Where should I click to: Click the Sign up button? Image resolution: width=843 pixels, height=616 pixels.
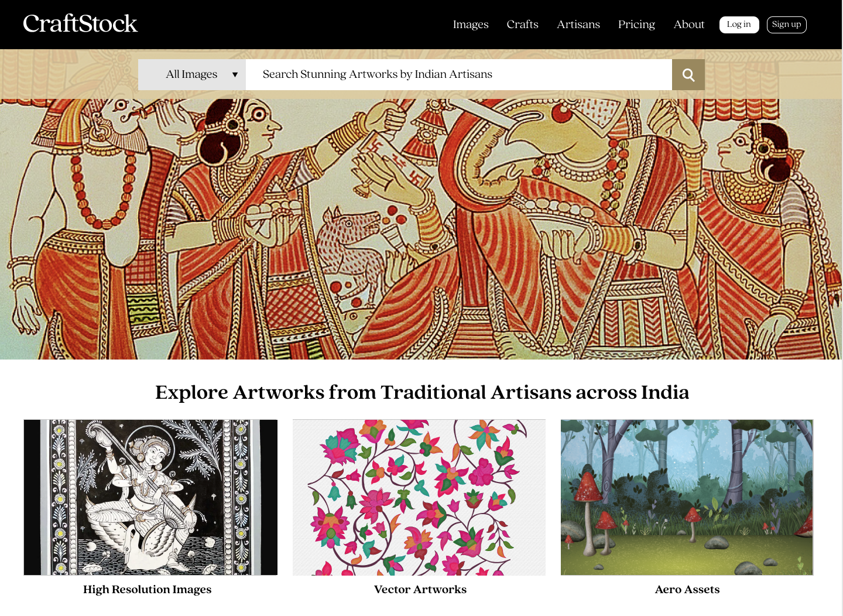pyautogui.click(x=787, y=25)
